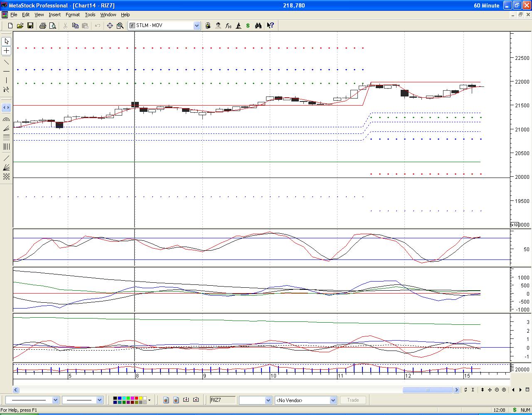Open the empty dropdown beside RIZ7

tap(268, 400)
